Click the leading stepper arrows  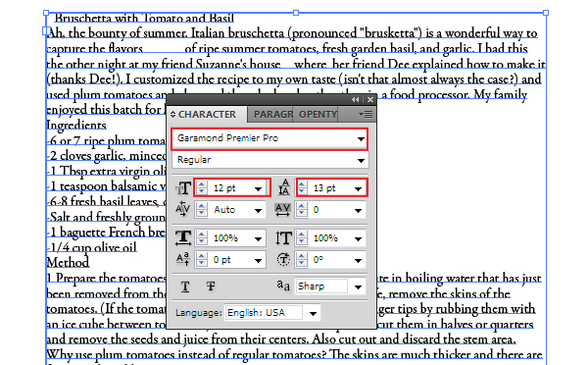(x=302, y=187)
